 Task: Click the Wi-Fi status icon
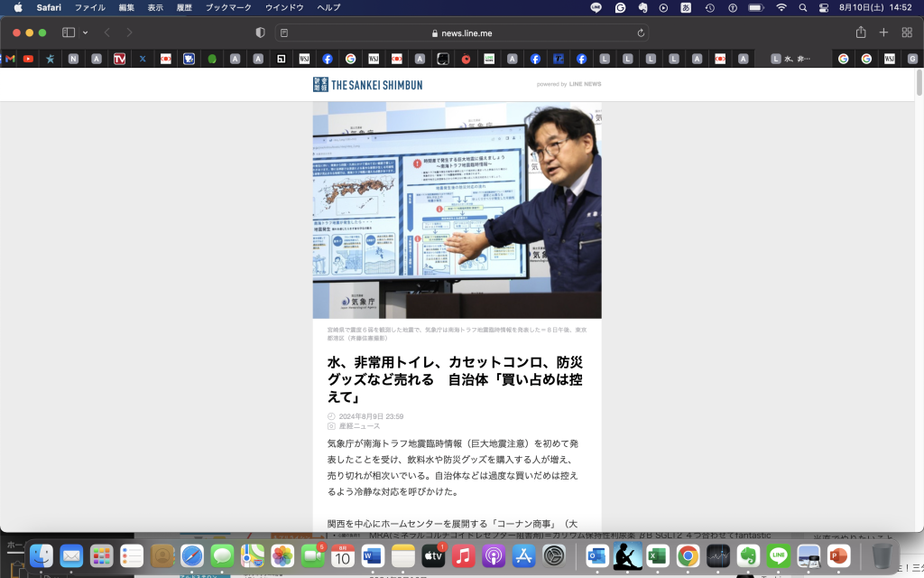pyautogui.click(x=780, y=8)
